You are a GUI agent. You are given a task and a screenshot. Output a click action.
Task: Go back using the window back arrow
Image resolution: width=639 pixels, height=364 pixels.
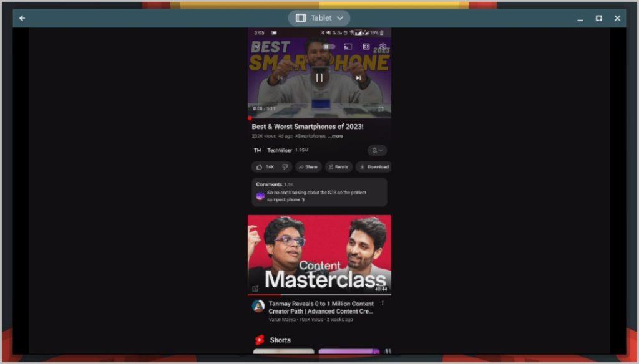pyautogui.click(x=22, y=18)
